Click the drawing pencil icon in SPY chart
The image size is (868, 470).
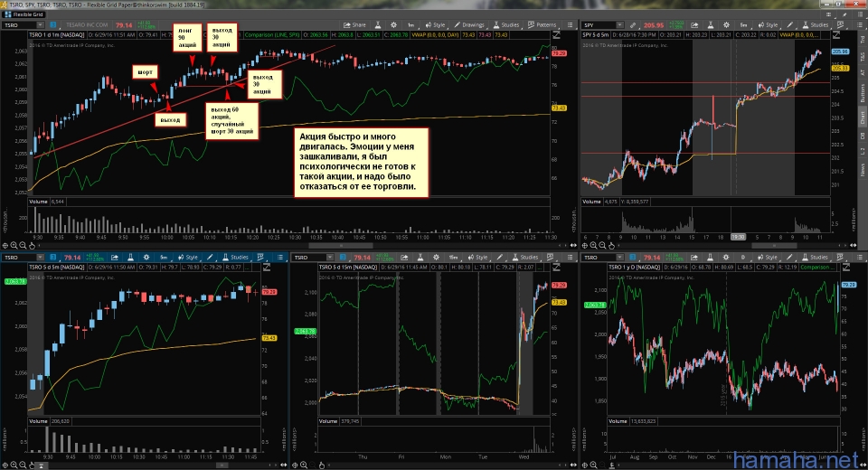pos(790,25)
